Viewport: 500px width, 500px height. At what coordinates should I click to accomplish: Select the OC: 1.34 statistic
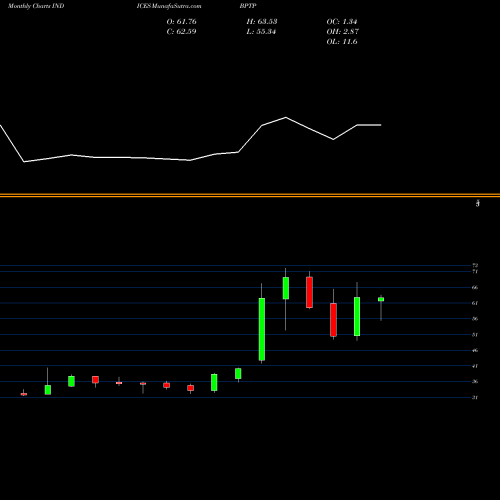342,21
